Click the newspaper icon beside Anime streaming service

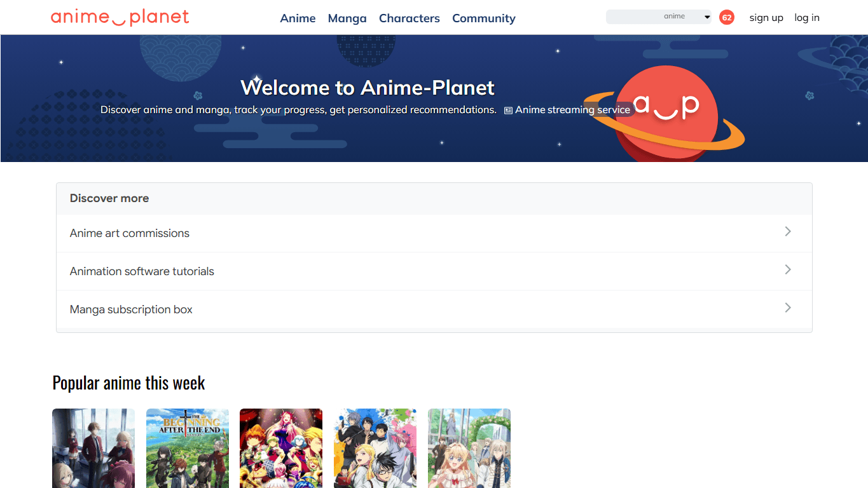click(x=508, y=111)
